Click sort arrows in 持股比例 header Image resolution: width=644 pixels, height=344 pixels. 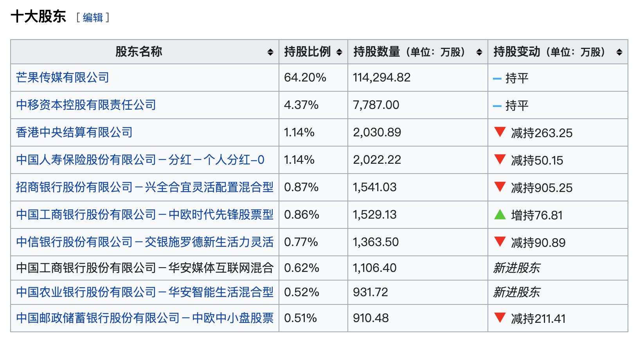coord(339,52)
